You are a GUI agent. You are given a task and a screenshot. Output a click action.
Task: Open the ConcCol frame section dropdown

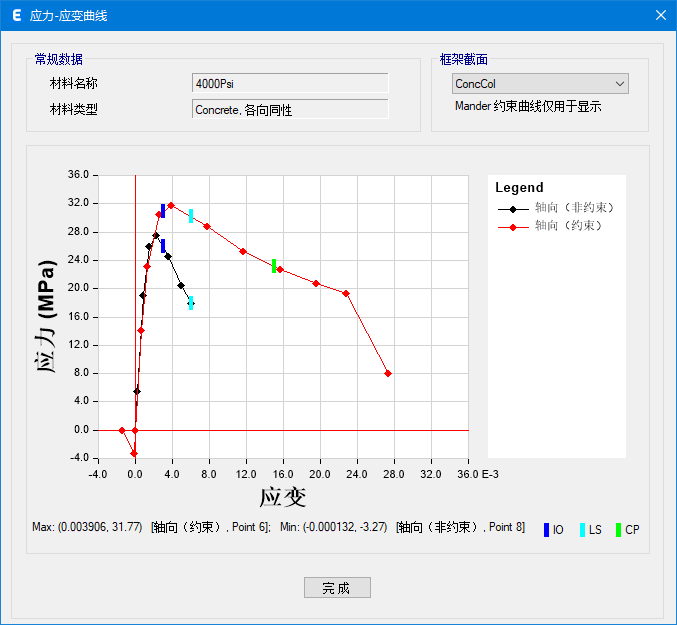click(540, 84)
